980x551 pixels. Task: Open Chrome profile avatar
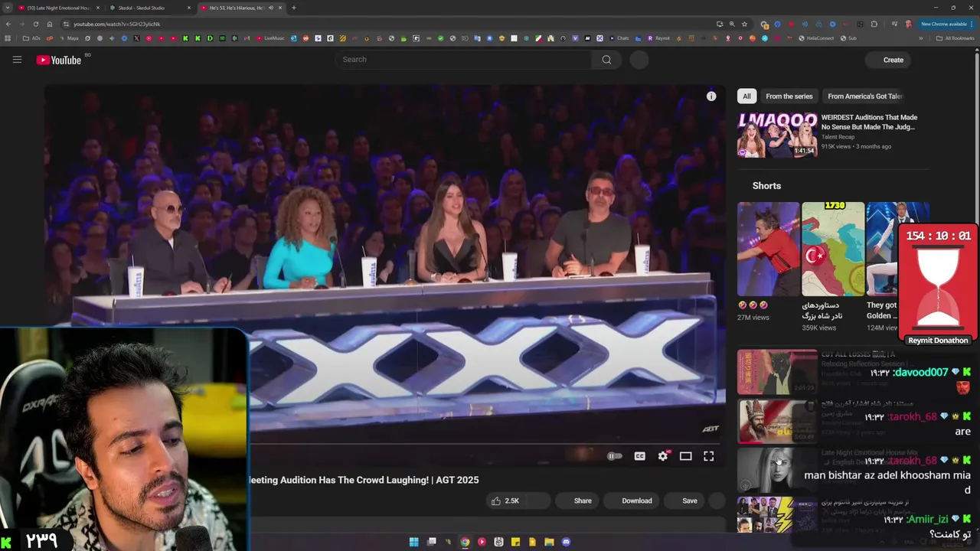tap(909, 24)
